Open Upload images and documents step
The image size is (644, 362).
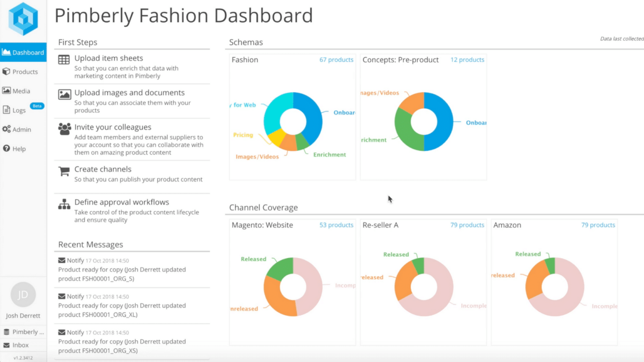pos(132,101)
